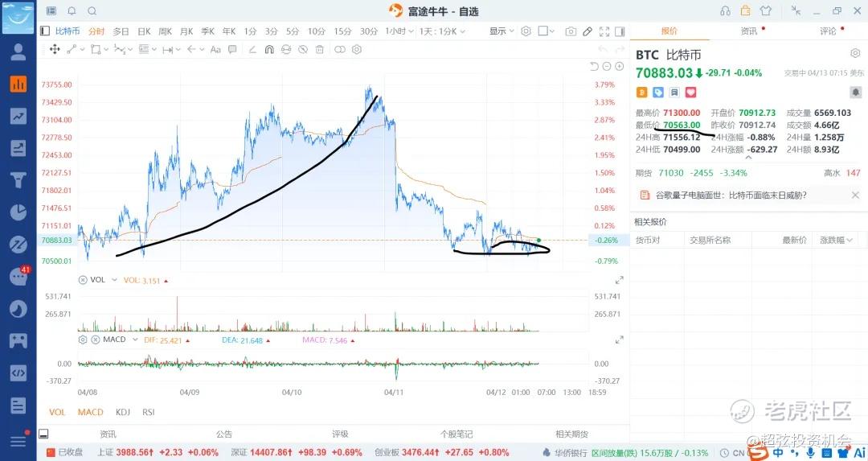Click the notification bell icon in title bar
Screen dimensions: 868x461
[72, 10]
